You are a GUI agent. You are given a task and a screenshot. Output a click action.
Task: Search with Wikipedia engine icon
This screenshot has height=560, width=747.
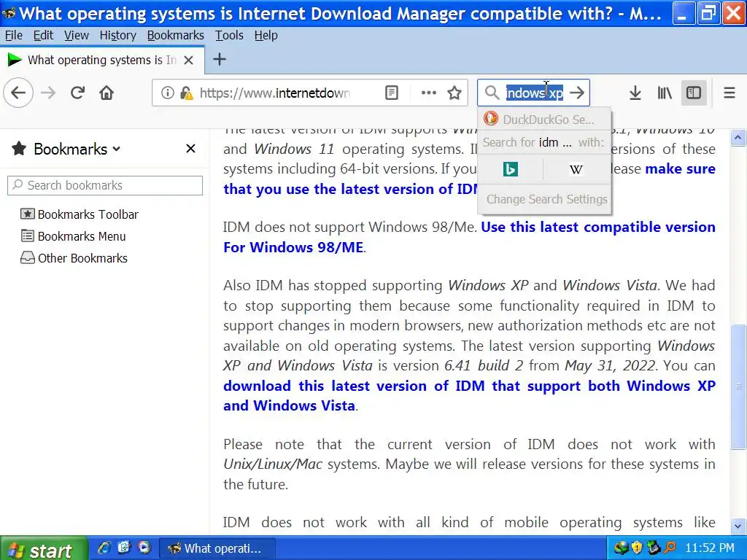point(576,169)
